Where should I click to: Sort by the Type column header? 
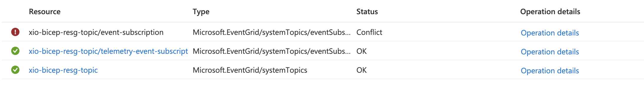[201, 12]
